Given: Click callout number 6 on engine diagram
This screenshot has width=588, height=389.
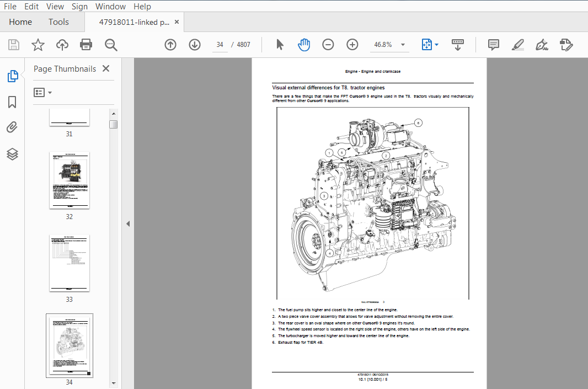Looking at the screenshot, I should tap(419, 122).
